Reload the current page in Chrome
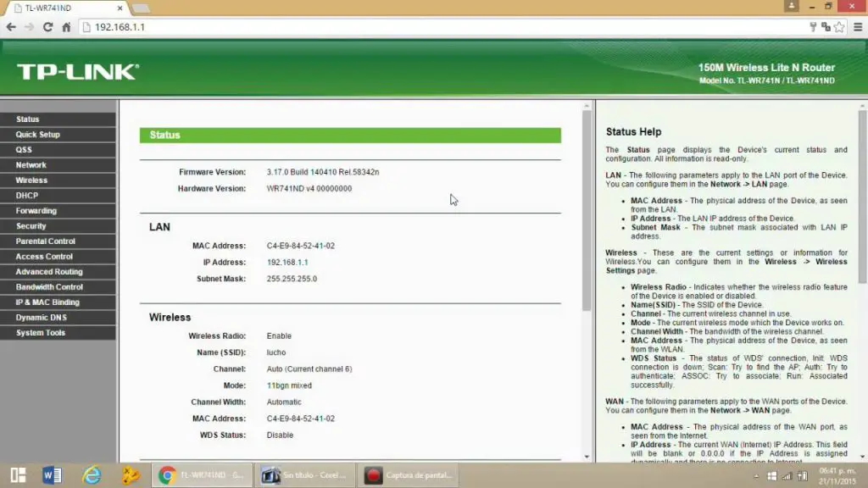Viewport: 868px width, 488px height. pos(47,26)
